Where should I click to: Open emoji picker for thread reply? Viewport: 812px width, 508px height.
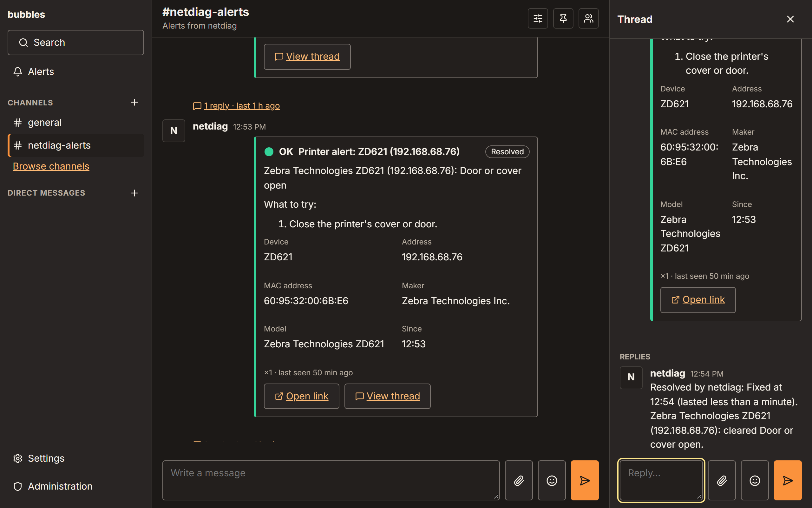[x=755, y=480]
